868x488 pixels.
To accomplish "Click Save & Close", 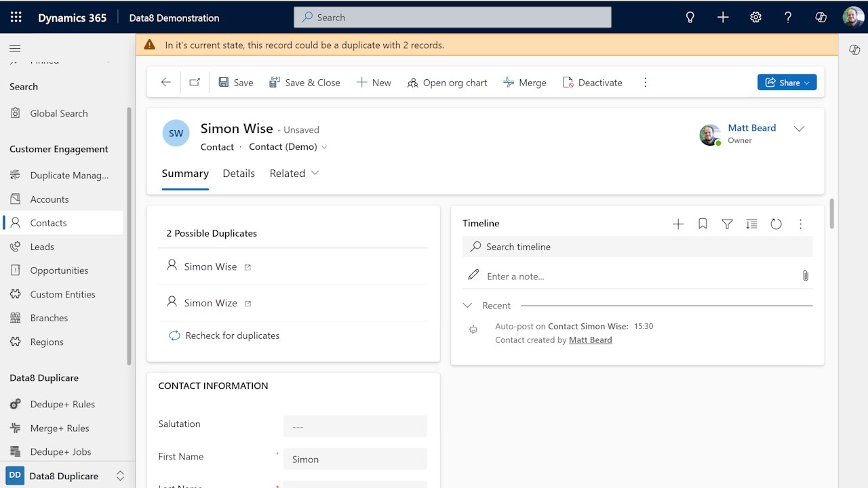I will 304,82.
